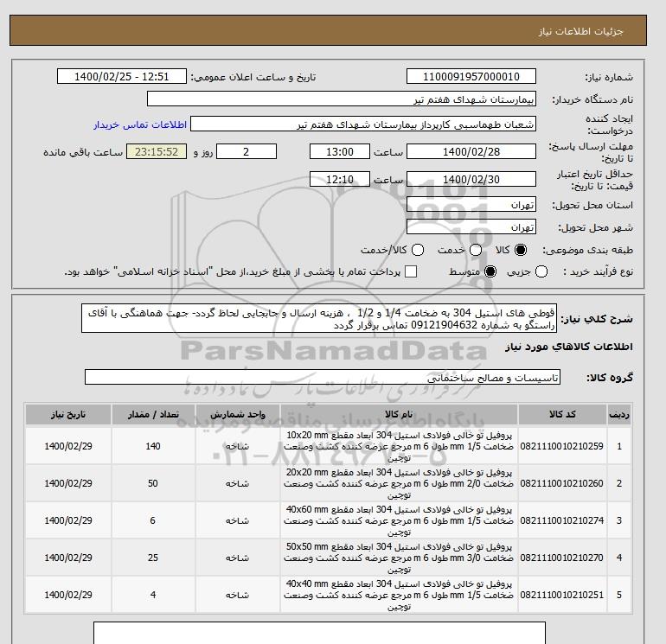Click the تاریخ نیاز column header
This screenshot has width=666, height=644.
point(68,415)
